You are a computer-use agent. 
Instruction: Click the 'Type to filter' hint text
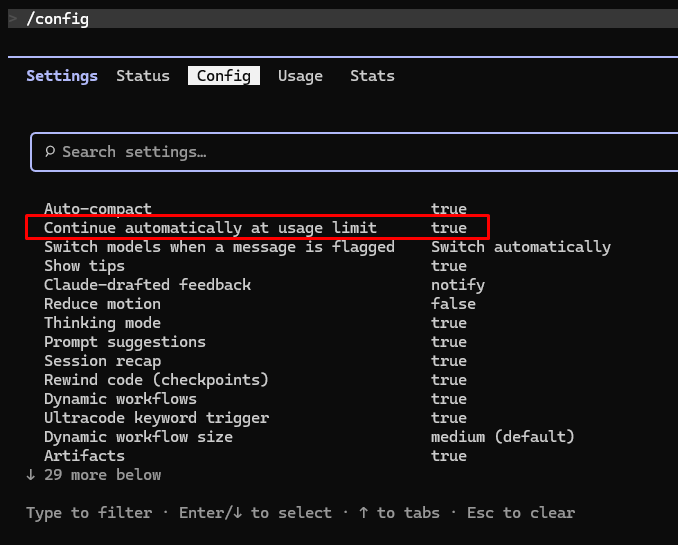89,513
